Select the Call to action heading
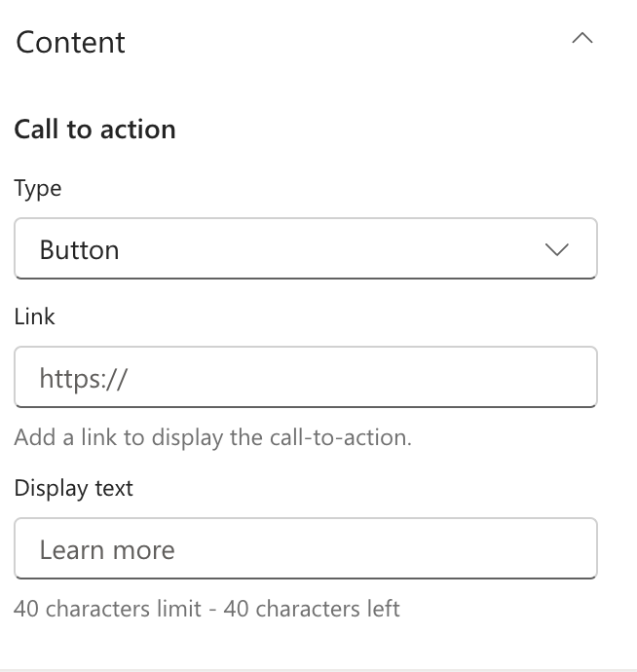Screen dimensions: 637x672 [x=94, y=130]
